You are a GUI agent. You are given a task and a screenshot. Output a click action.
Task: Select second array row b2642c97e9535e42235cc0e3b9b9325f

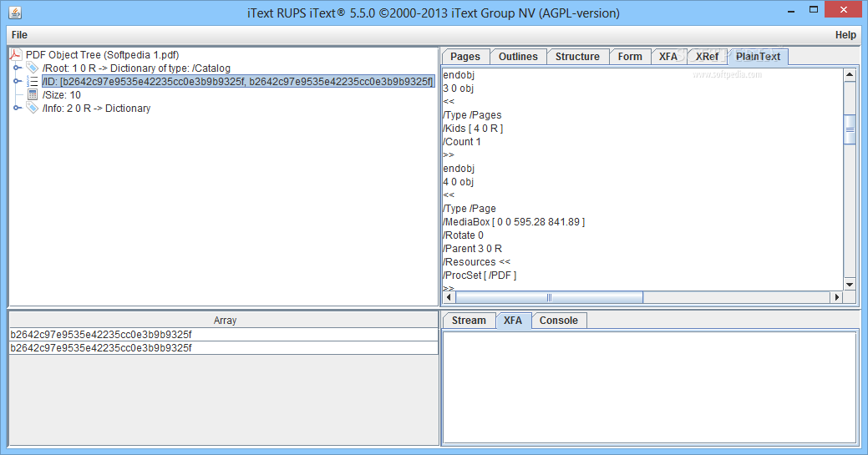(x=224, y=347)
